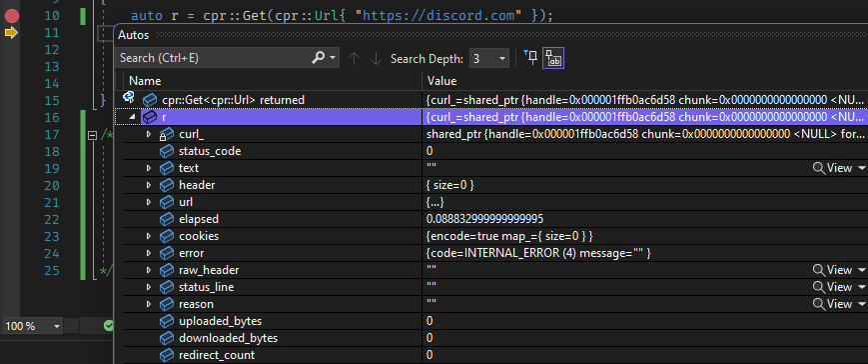Select the cpr::Get<cpr::Url> returned row

(x=491, y=100)
